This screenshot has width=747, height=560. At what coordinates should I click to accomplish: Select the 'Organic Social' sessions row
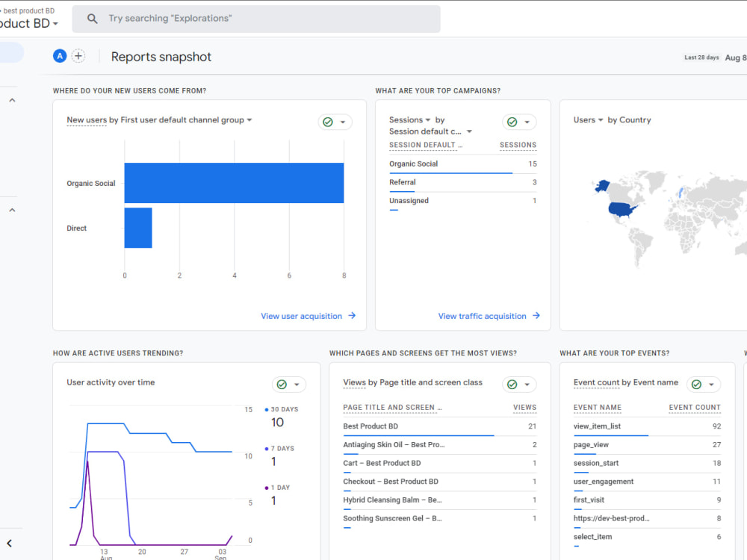point(462,164)
